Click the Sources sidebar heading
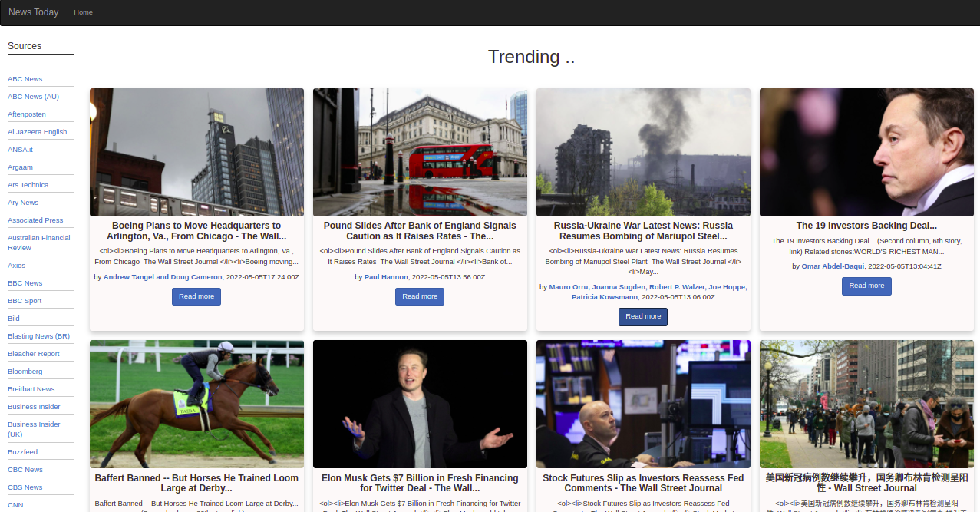The width and height of the screenshot is (980, 512). click(x=25, y=46)
